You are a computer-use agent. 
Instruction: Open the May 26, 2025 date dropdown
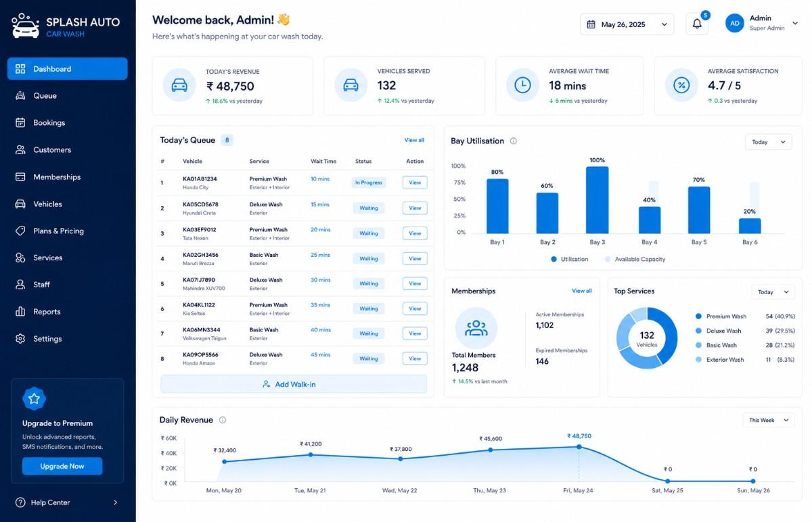pyautogui.click(x=627, y=24)
